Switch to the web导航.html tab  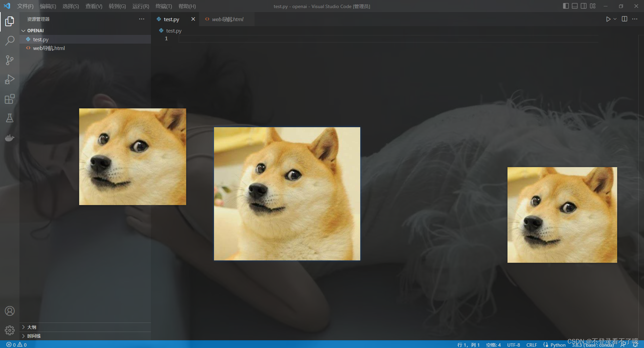pyautogui.click(x=227, y=19)
